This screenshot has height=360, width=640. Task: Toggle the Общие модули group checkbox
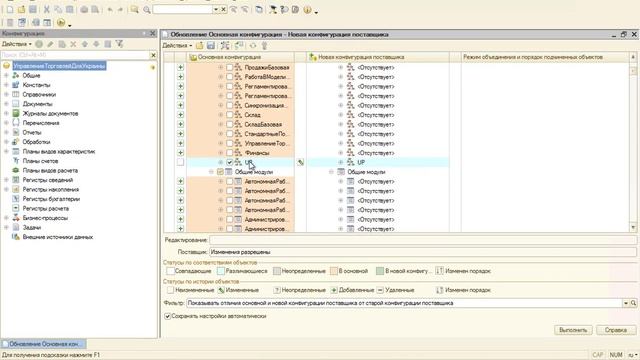[220, 172]
